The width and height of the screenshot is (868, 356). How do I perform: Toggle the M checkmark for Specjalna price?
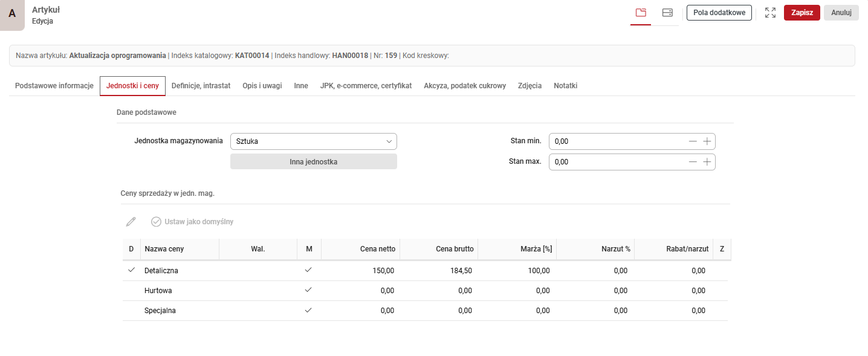(308, 310)
